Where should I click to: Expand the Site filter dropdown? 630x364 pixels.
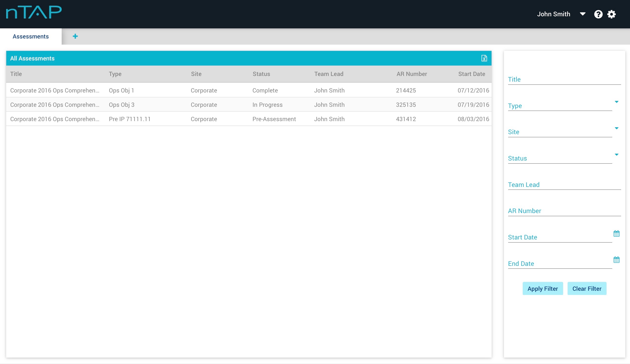[616, 128]
